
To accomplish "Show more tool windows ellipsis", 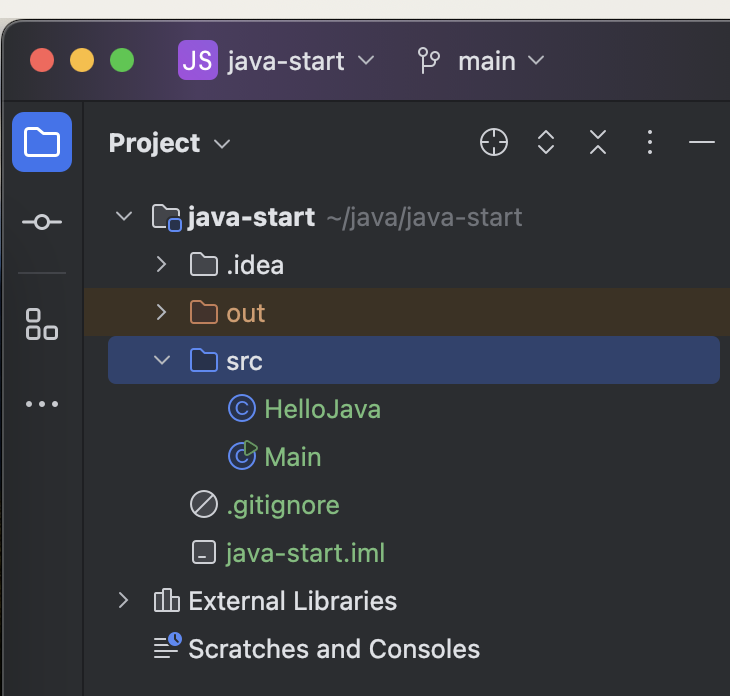I will pos(42,404).
